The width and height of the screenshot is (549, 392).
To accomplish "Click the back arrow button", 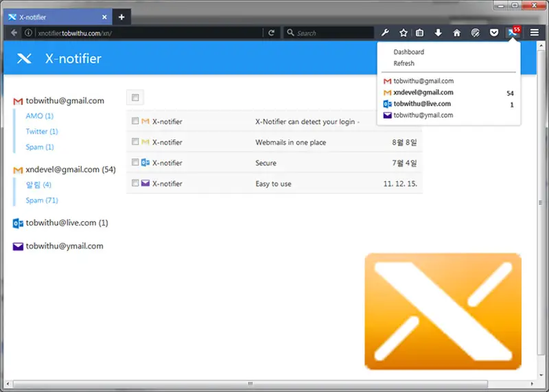I will point(14,32).
